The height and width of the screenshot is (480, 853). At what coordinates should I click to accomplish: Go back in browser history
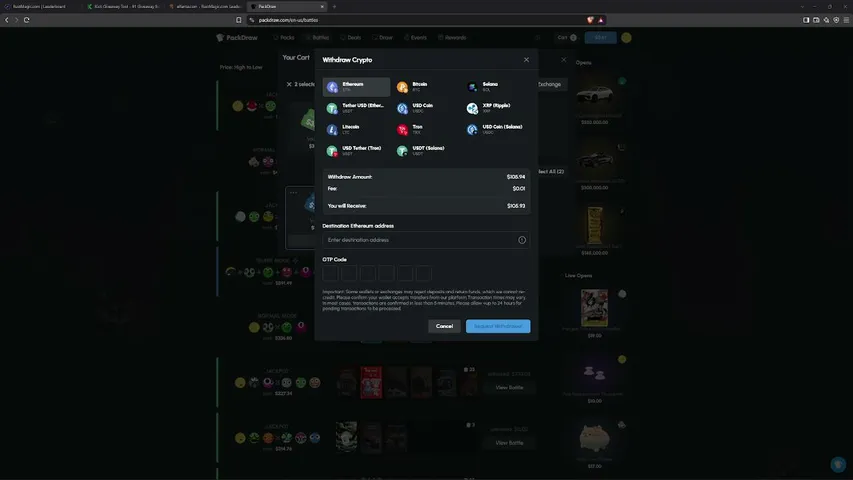pyautogui.click(x=7, y=20)
